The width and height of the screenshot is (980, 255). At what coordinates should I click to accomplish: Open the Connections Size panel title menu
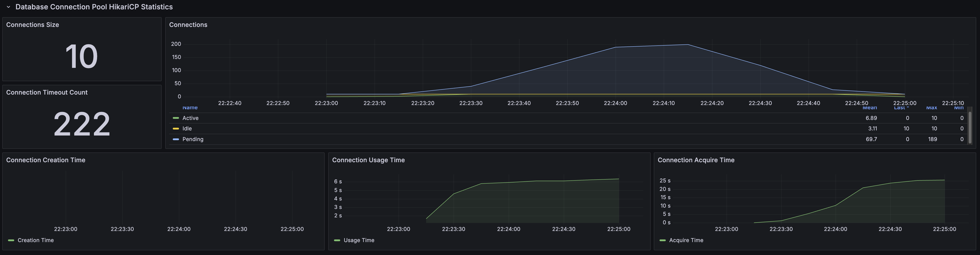pos(32,25)
